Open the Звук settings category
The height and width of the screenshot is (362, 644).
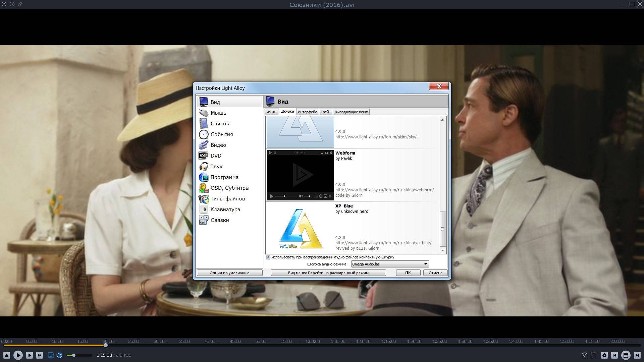(229, 166)
